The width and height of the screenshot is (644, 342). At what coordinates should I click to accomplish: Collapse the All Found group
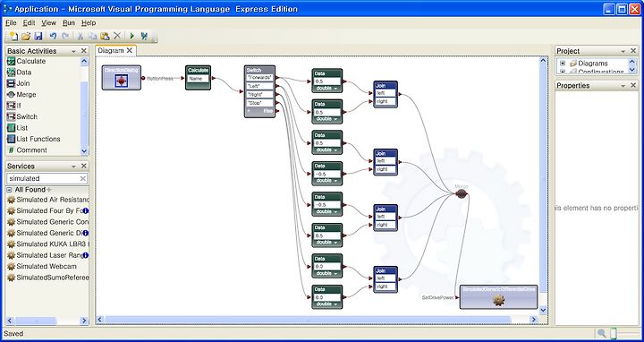pos(10,190)
